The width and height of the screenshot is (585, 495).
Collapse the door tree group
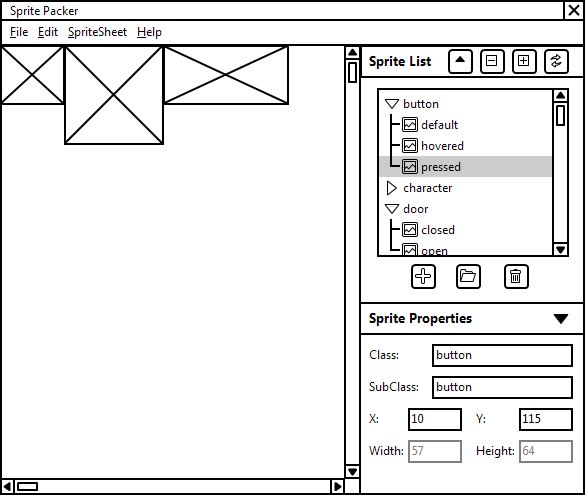pos(392,209)
